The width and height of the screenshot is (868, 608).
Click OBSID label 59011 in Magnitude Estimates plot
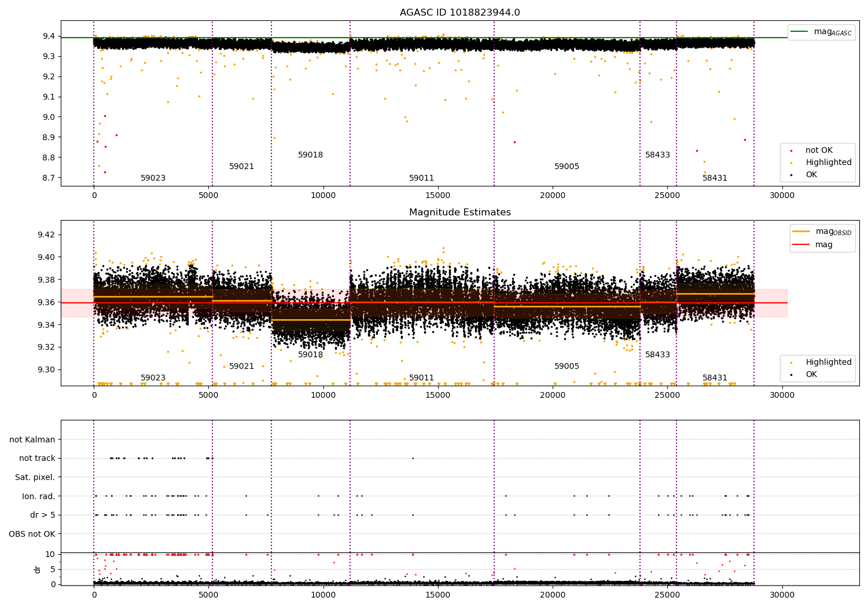(421, 378)
